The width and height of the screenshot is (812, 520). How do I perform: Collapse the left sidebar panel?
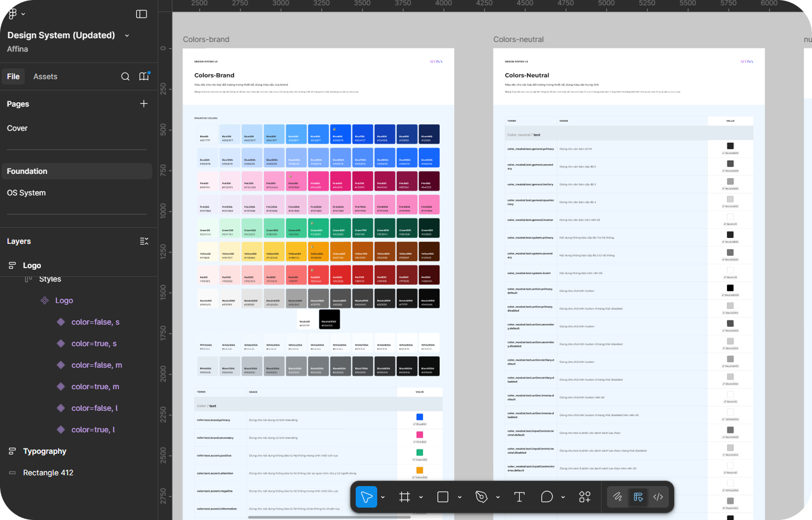pyautogui.click(x=141, y=13)
